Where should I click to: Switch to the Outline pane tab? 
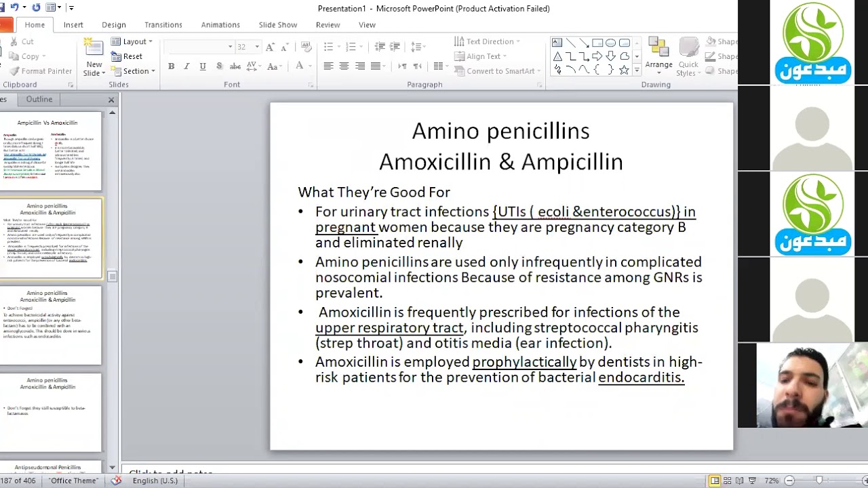pos(39,99)
